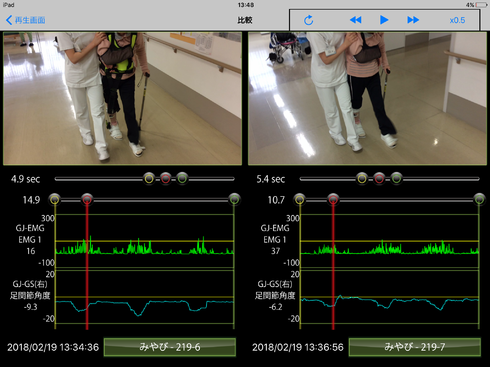Tap the 2018/02/19 13:36:56 timestamp
This screenshot has width=490, height=367.
[x=298, y=347]
